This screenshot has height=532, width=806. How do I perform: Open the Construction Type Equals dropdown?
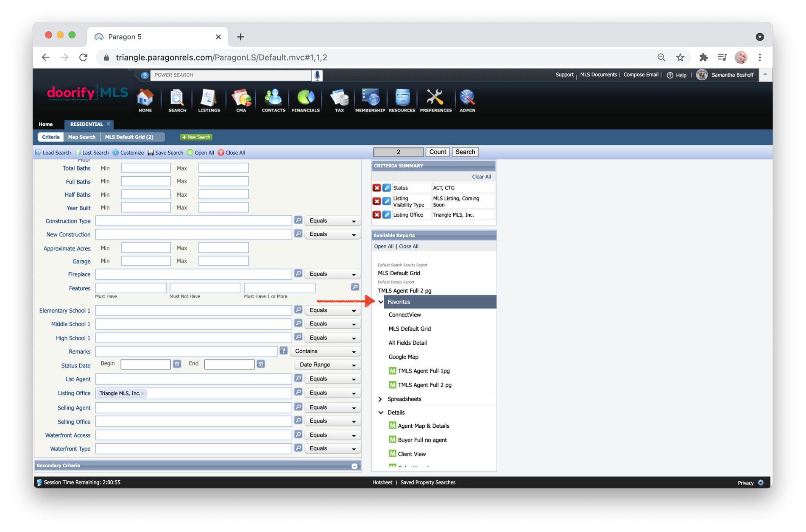tap(332, 221)
